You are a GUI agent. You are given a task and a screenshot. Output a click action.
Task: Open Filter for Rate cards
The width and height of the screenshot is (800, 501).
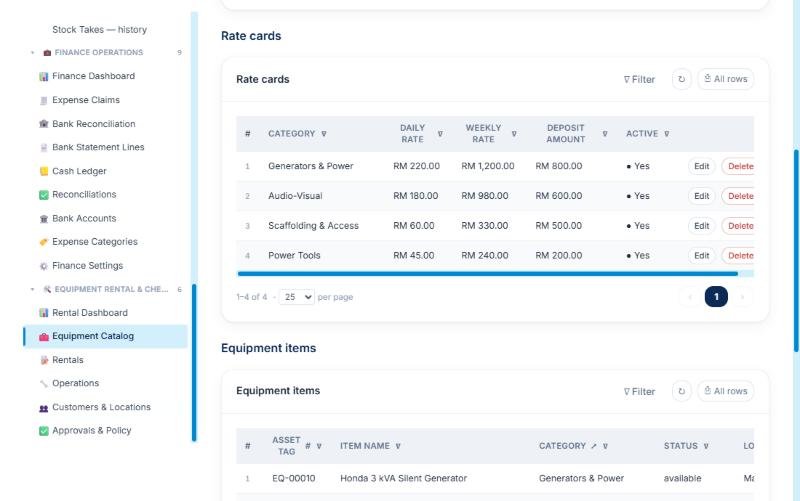[x=639, y=79]
